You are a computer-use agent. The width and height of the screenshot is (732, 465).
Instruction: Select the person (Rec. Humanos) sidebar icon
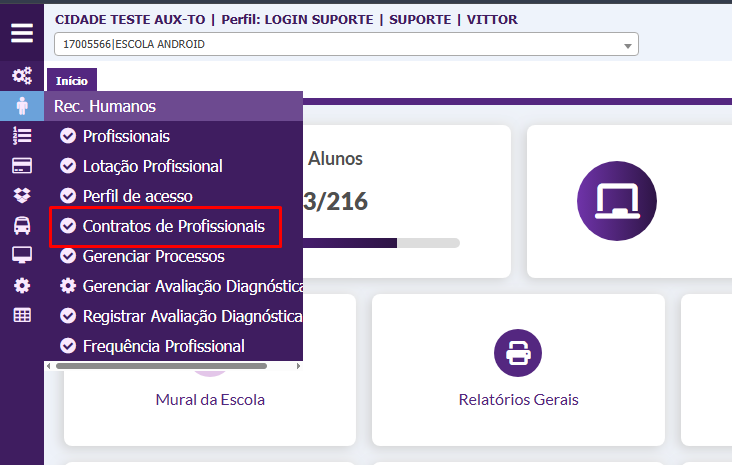tap(21, 106)
